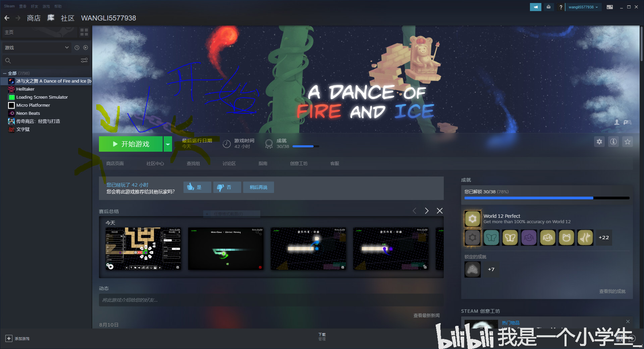Open the teal butterfly achievement icon
Image resolution: width=644 pixels, height=349 pixels.
click(491, 238)
